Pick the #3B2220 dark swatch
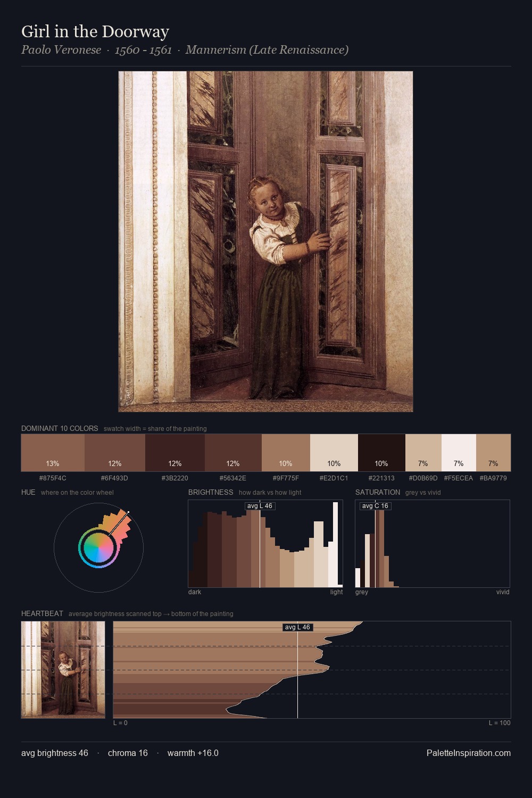 tap(175, 453)
